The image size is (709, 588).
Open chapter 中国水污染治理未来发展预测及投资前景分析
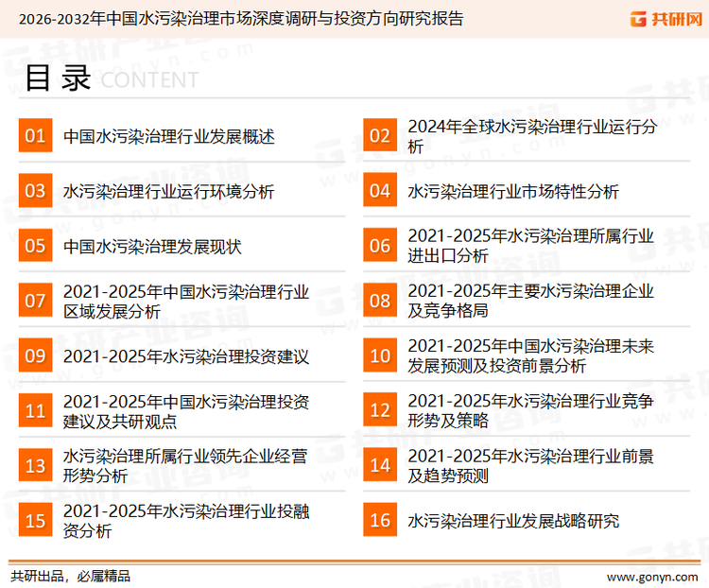coord(531,356)
